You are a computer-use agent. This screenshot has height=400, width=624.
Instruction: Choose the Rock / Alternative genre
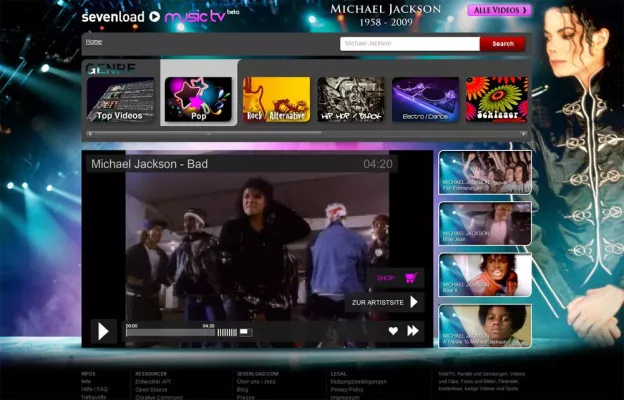click(x=276, y=100)
